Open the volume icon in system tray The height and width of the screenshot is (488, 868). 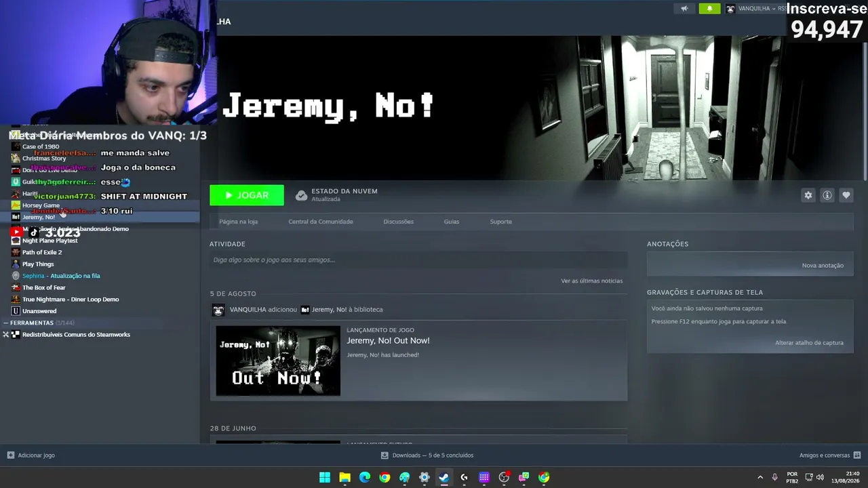click(x=820, y=477)
